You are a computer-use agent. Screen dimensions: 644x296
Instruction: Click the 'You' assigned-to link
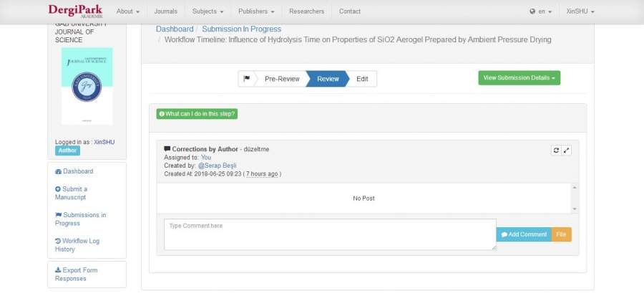pos(206,157)
